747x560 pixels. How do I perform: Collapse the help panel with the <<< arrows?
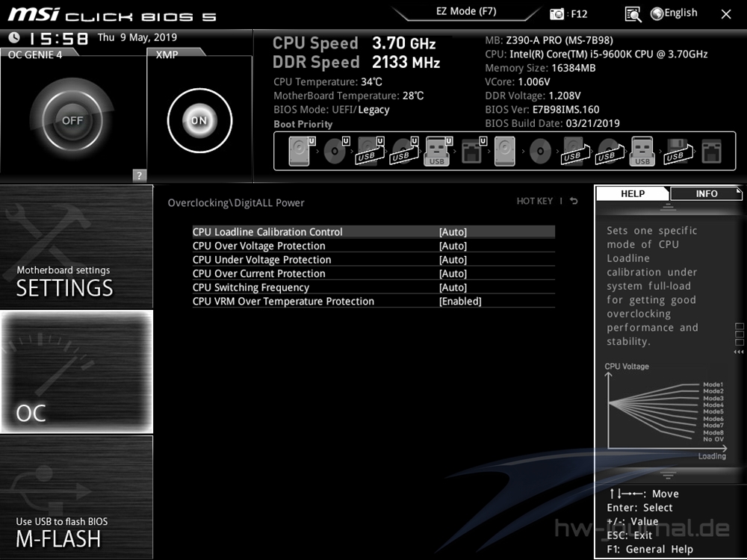[739, 352]
